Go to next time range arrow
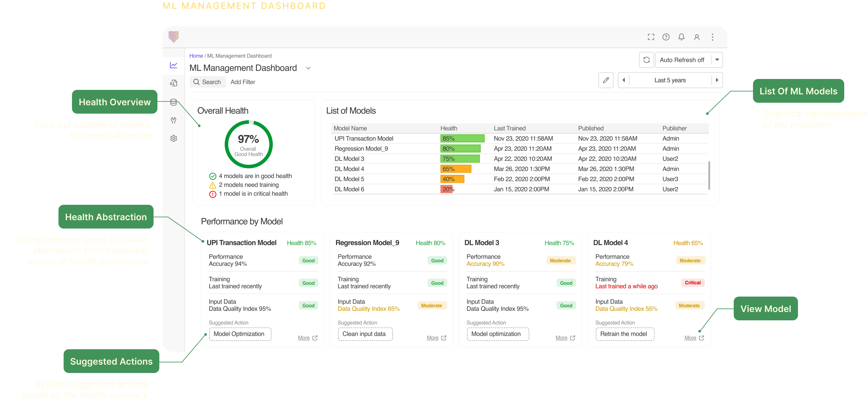Screen dimensions: 868x410 pos(717,80)
